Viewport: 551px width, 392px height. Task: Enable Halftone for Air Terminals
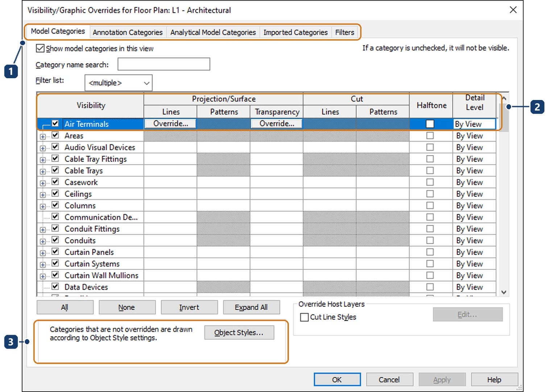[x=430, y=124]
